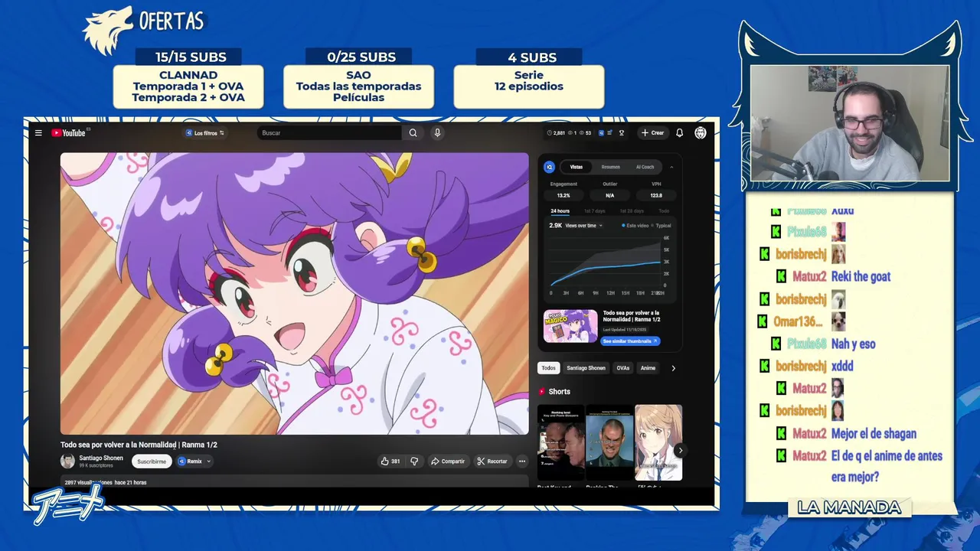
Task: Switch to the Resumen tab
Action: pos(610,167)
